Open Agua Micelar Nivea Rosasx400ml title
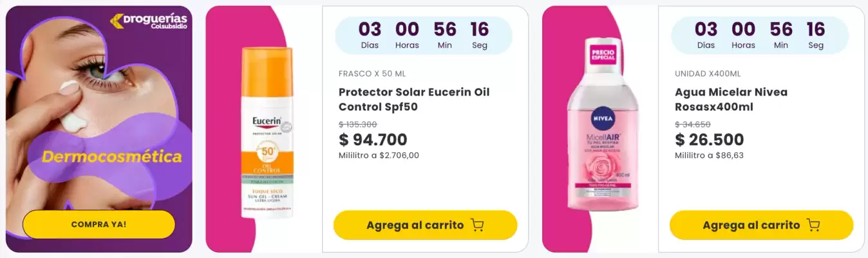The height and width of the screenshot is (258, 868). pyautogui.click(x=731, y=99)
